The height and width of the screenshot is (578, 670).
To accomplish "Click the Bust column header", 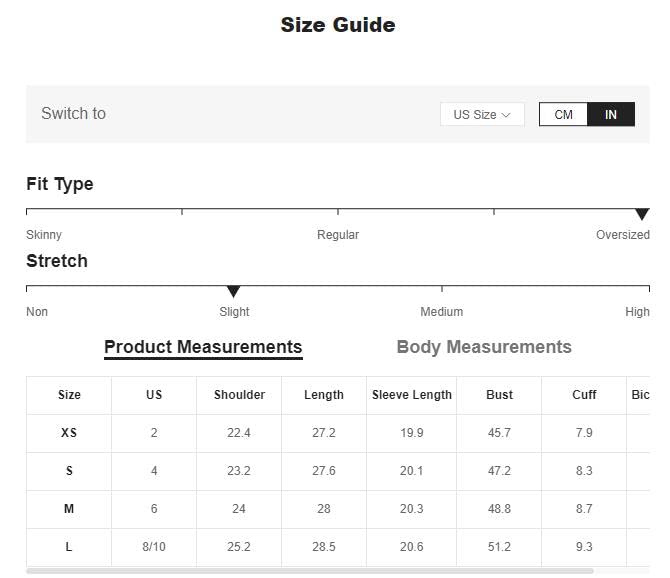I will (x=499, y=395).
